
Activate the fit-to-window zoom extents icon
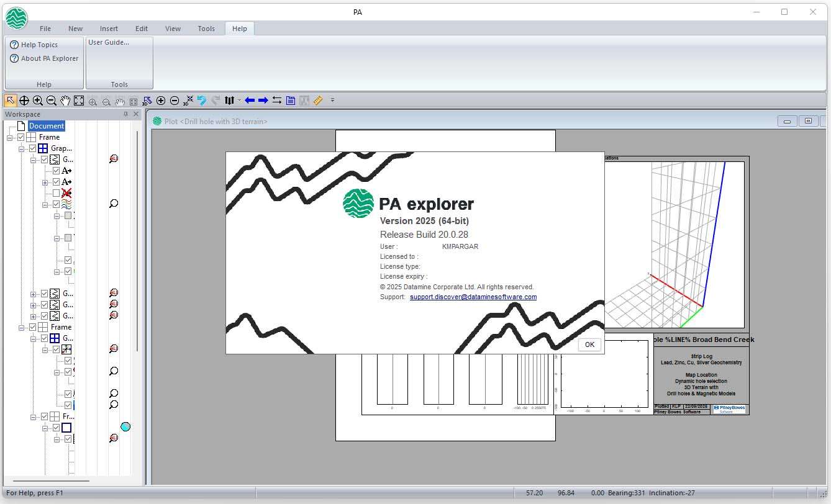[x=79, y=101]
